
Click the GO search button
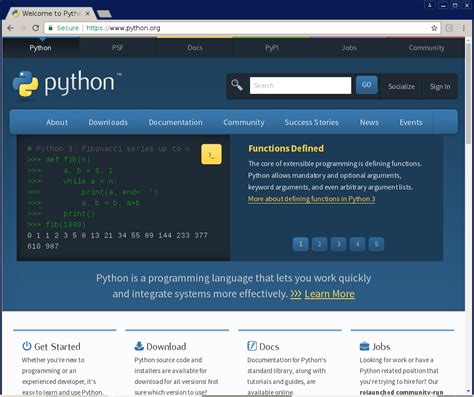(x=366, y=85)
